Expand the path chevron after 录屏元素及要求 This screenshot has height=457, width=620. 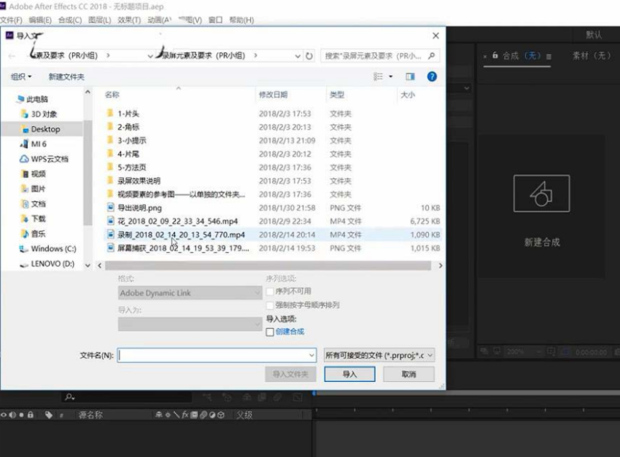pos(255,56)
